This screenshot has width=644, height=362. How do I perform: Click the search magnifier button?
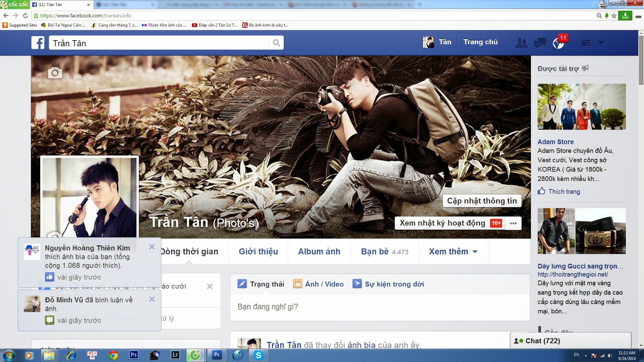point(276,43)
